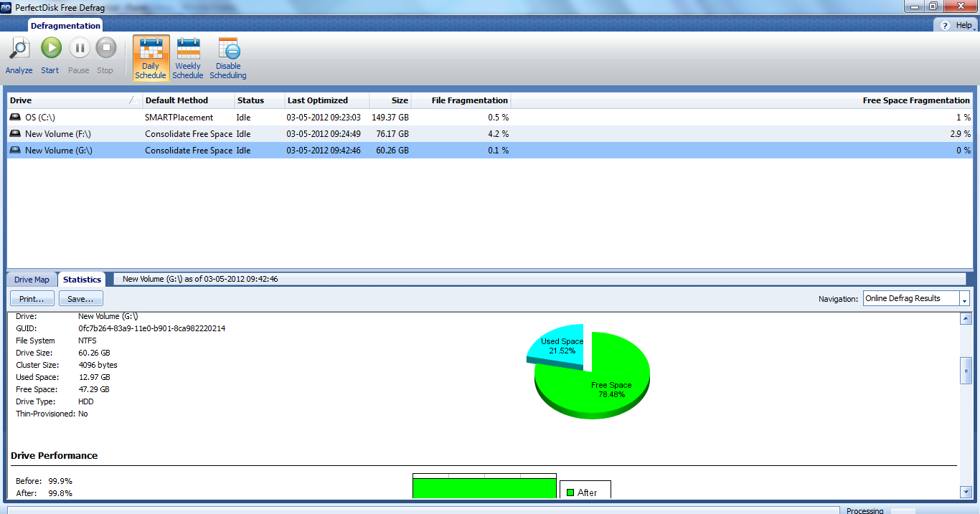
Task: Click the 149.37 GB size cell
Action: tap(390, 118)
